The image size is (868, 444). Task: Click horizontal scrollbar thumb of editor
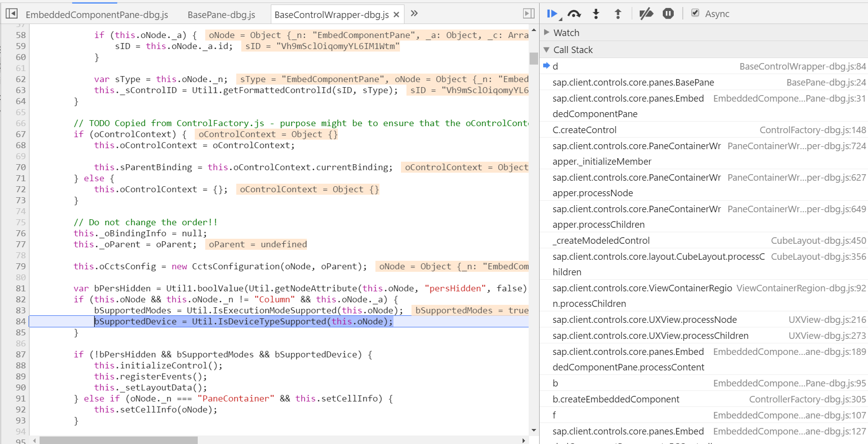pyautogui.click(x=119, y=440)
